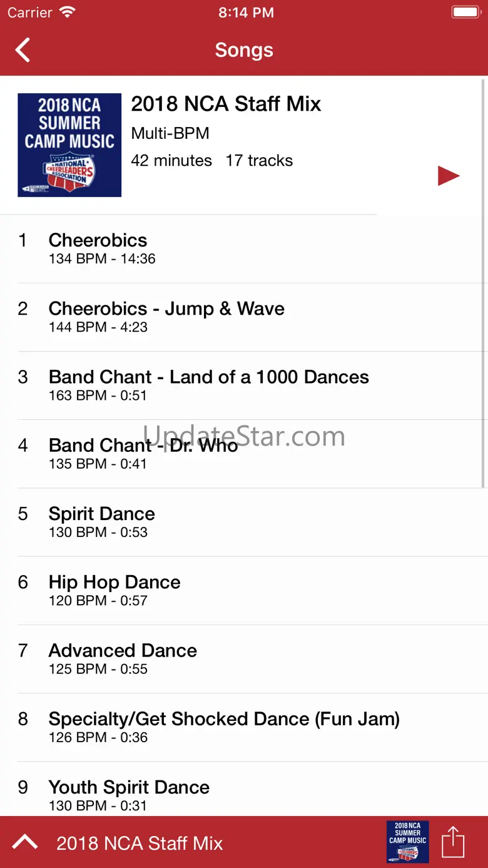
Task: Tap the back arrow in the header
Action: (x=23, y=50)
